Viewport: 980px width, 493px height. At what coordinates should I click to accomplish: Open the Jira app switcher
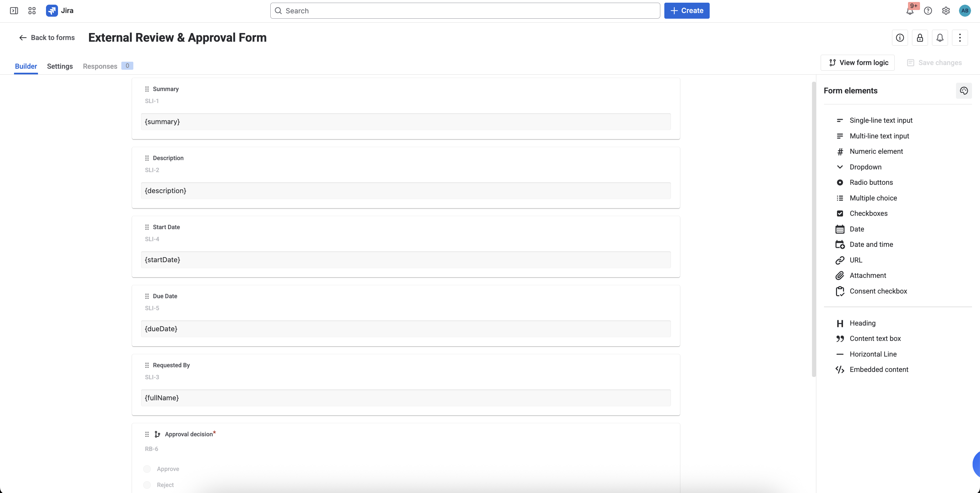pos(32,11)
